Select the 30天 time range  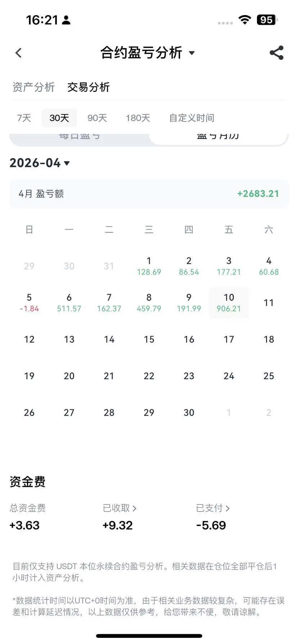pos(59,118)
